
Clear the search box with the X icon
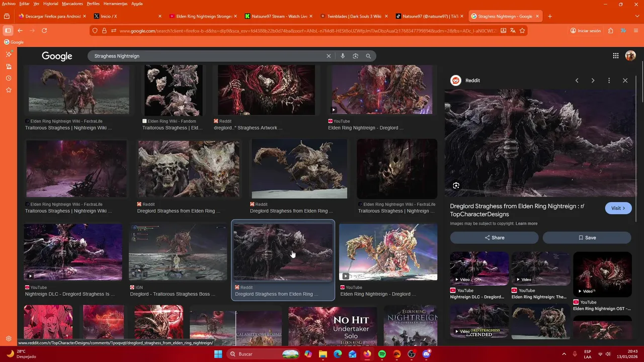(x=329, y=56)
